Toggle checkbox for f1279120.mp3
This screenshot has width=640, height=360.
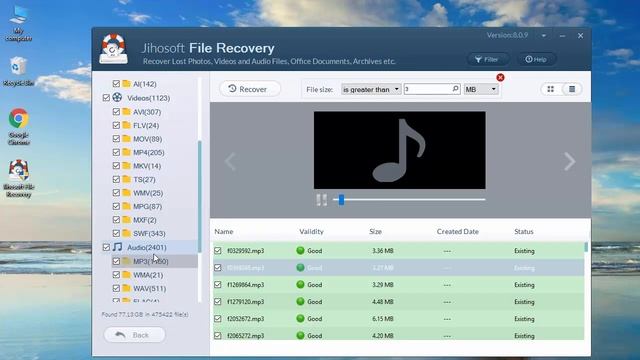pyautogui.click(x=218, y=302)
